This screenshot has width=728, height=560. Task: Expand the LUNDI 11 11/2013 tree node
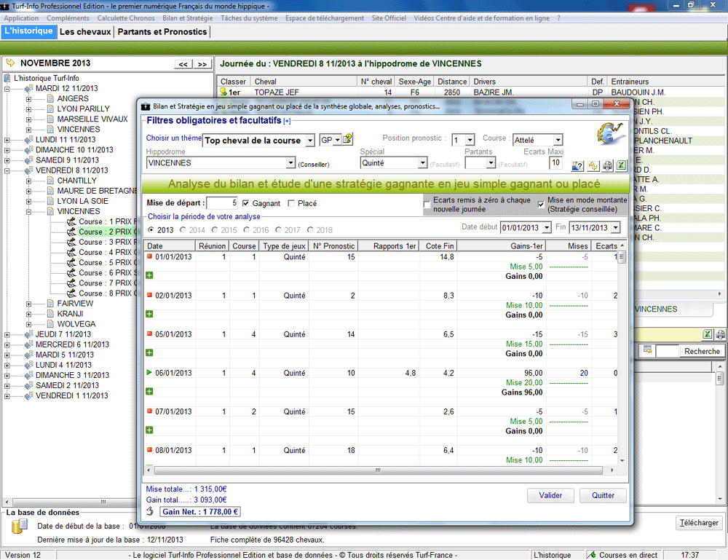(7, 140)
